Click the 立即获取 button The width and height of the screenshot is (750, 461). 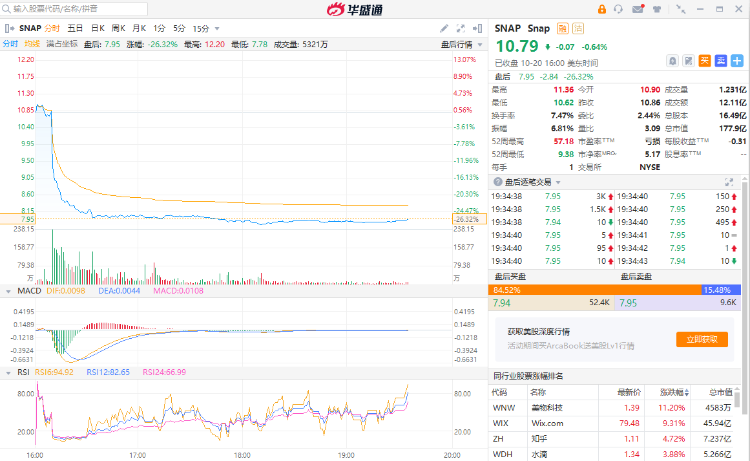(x=702, y=340)
